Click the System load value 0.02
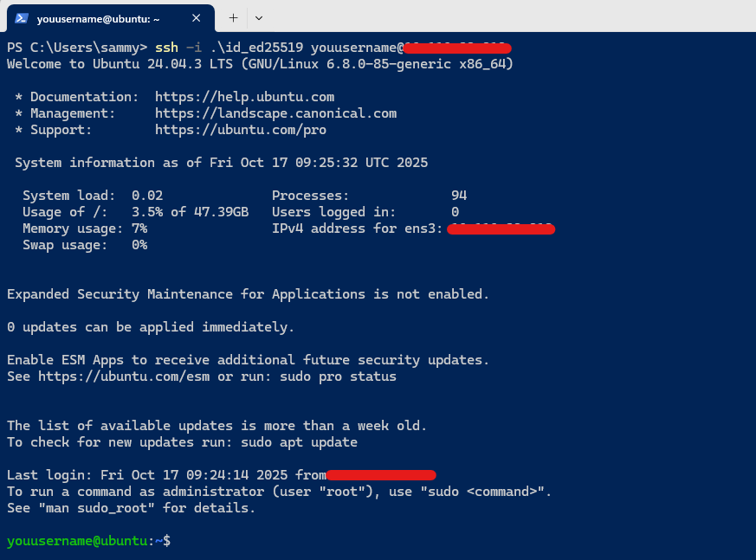This screenshot has width=756, height=560. 147,196
